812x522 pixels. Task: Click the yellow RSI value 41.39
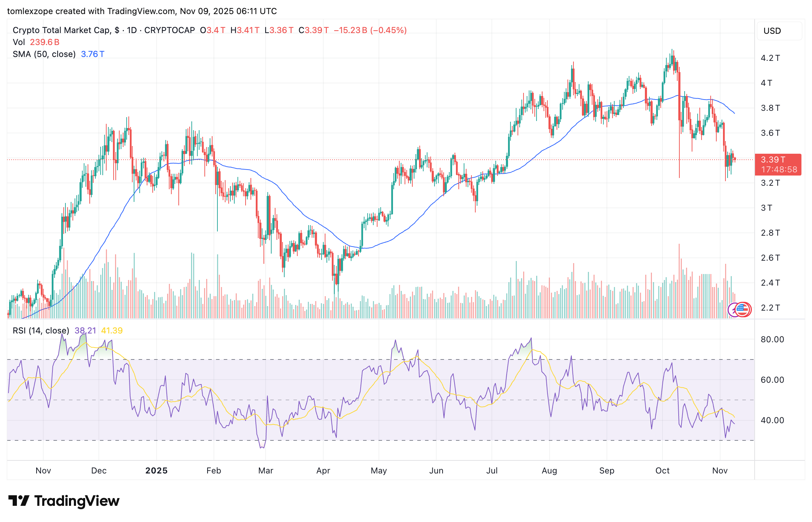pyautogui.click(x=112, y=331)
